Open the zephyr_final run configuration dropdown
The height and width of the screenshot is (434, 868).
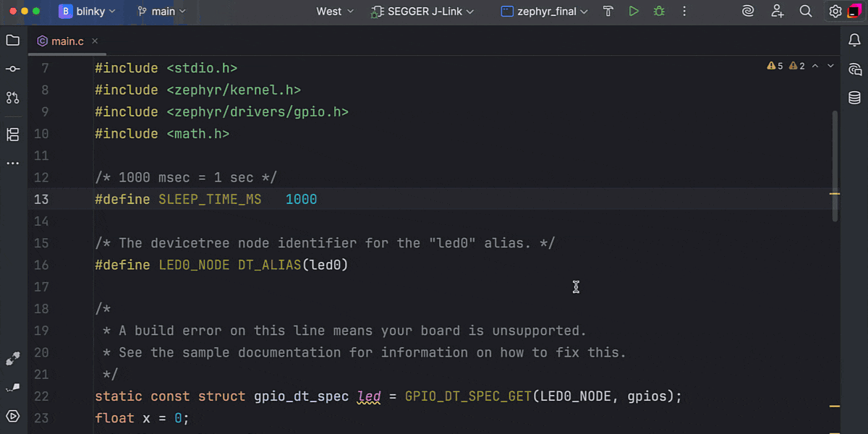[x=545, y=12]
